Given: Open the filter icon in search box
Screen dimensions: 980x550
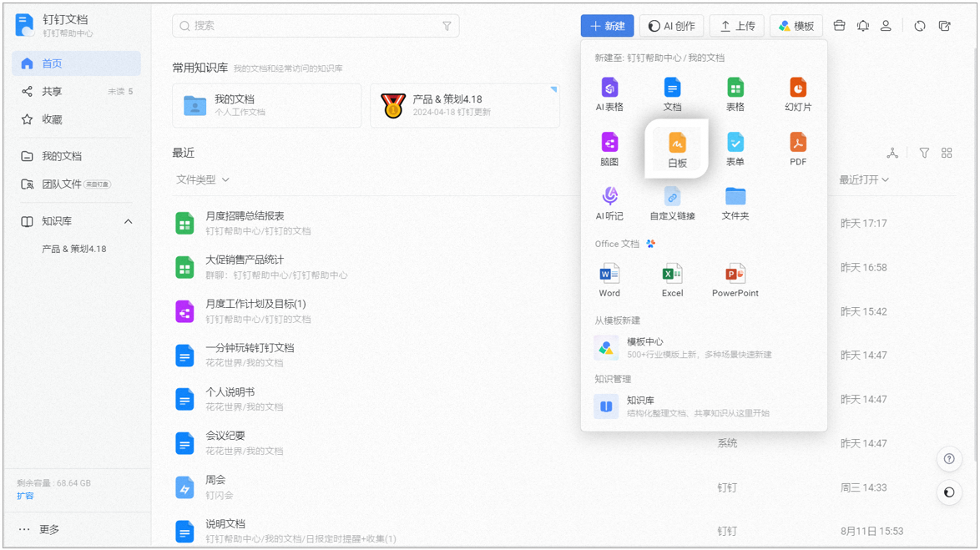Looking at the screenshot, I should tap(447, 26).
